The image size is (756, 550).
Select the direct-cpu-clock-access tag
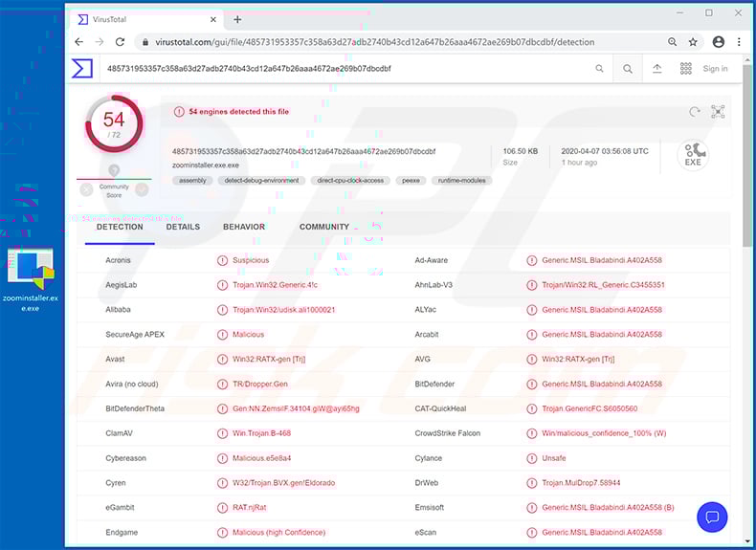pos(350,180)
